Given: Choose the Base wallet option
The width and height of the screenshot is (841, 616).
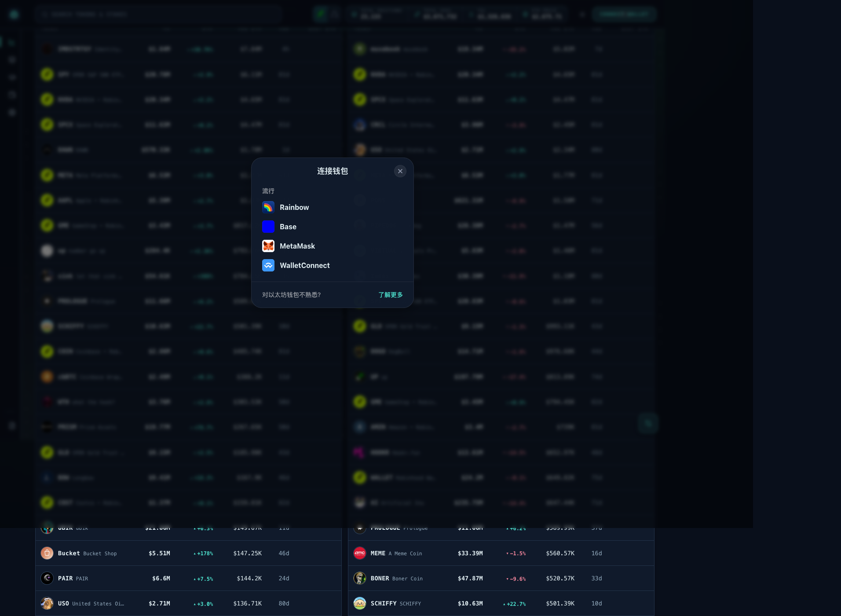Looking at the screenshot, I should pyautogui.click(x=332, y=227).
